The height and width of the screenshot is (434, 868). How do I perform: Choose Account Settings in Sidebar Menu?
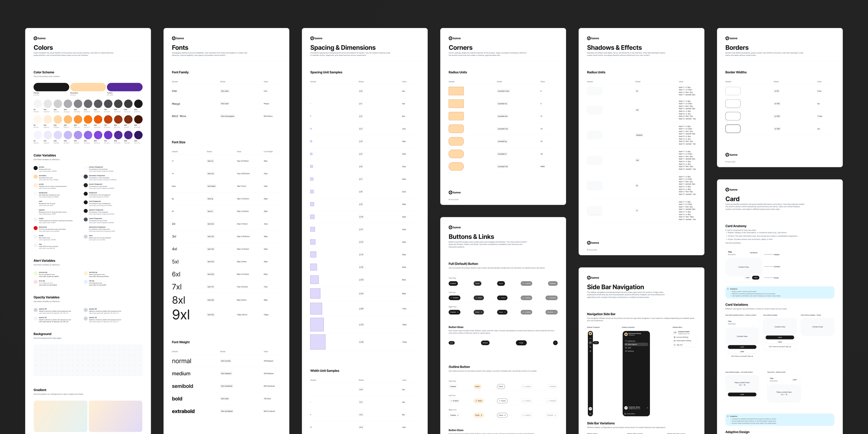point(682,337)
